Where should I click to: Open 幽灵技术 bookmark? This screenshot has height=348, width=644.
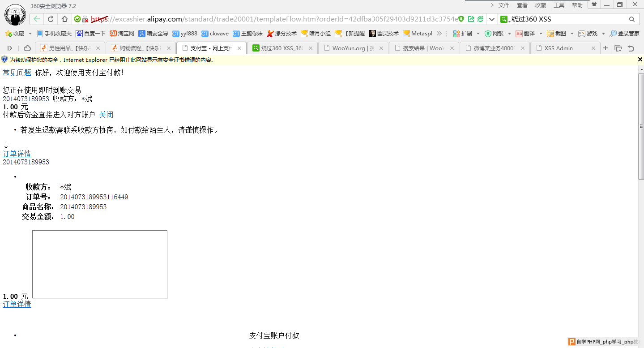coord(384,34)
